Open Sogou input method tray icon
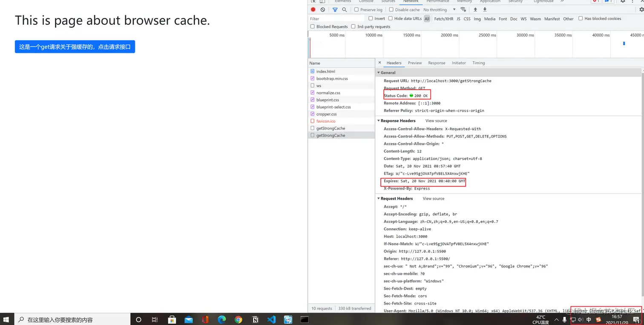This screenshot has height=325, width=644. click(598, 319)
